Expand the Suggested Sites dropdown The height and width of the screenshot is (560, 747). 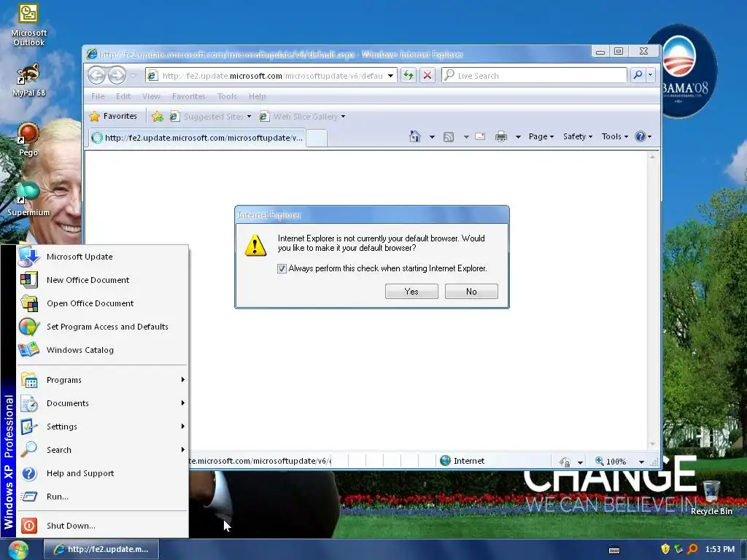click(x=249, y=117)
